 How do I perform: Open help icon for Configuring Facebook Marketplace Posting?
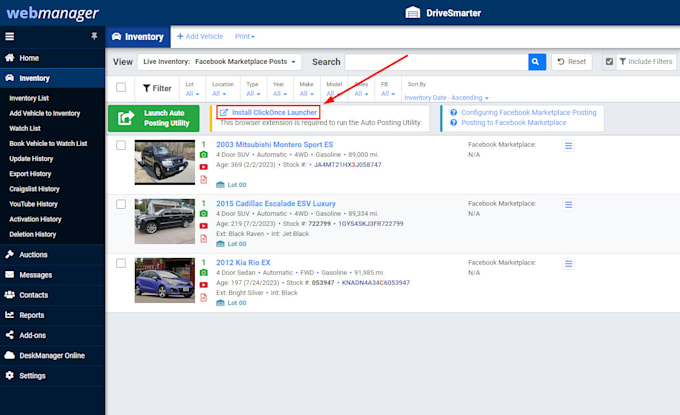point(454,112)
